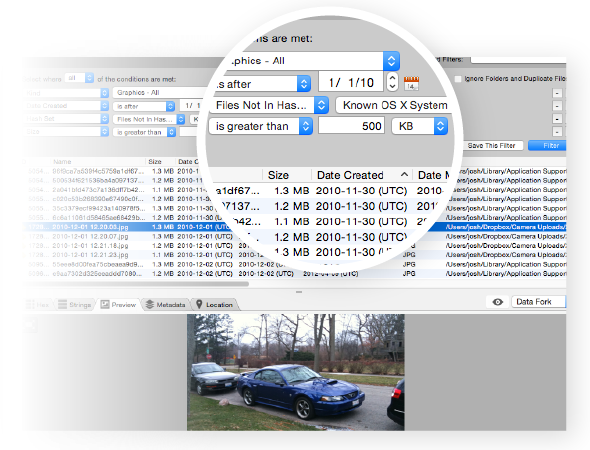Switch to the Location tab

pyautogui.click(x=214, y=304)
